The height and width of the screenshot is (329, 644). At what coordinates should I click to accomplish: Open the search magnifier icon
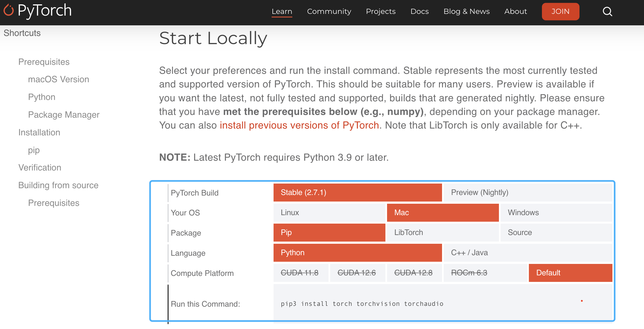[x=607, y=11]
